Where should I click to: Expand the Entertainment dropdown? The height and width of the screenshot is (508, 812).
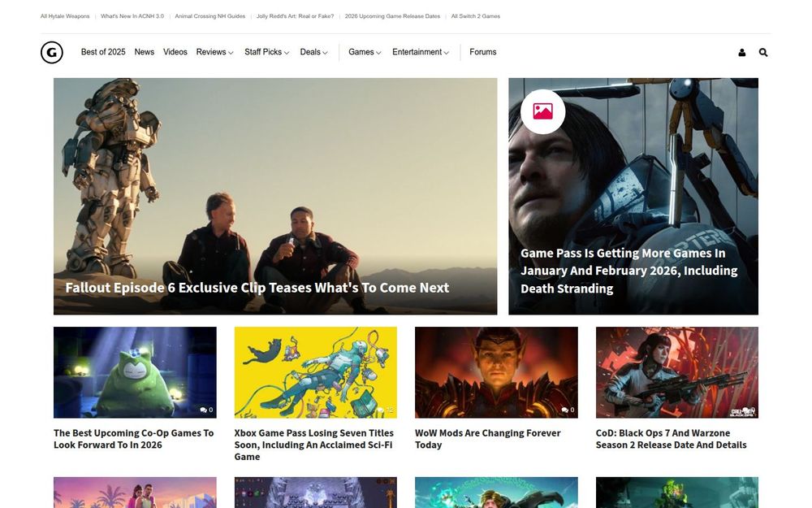tap(421, 52)
